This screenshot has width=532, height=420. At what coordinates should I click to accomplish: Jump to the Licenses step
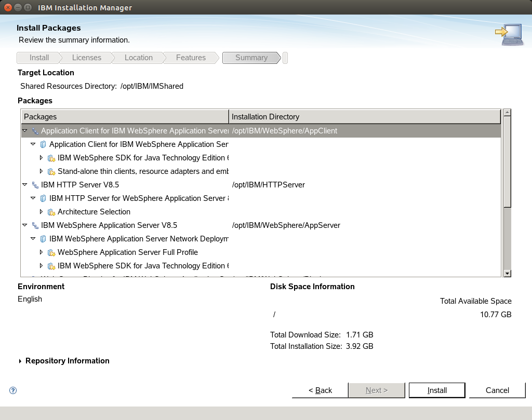87,58
